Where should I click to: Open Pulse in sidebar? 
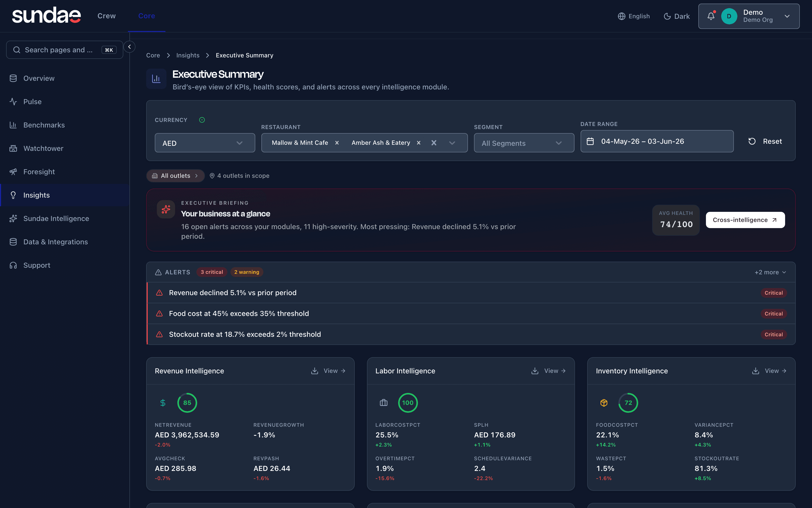65,101
